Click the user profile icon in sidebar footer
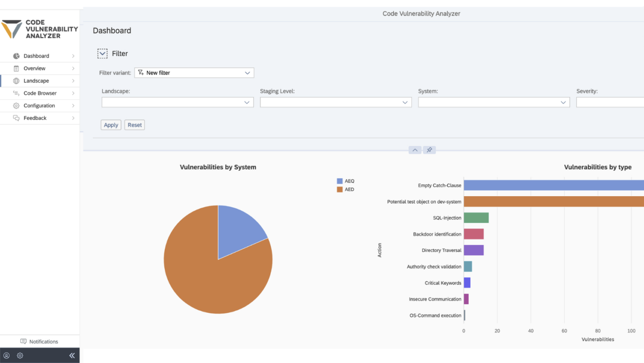 (x=7, y=355)
